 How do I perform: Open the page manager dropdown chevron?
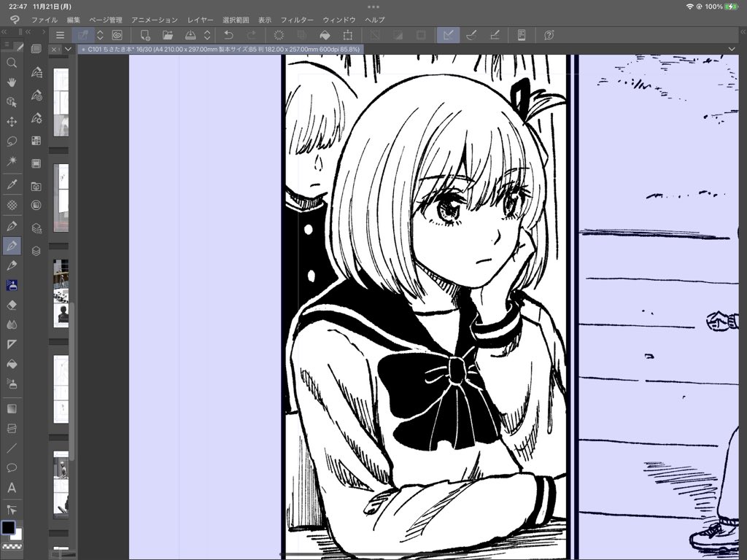(x=68, y=49)
